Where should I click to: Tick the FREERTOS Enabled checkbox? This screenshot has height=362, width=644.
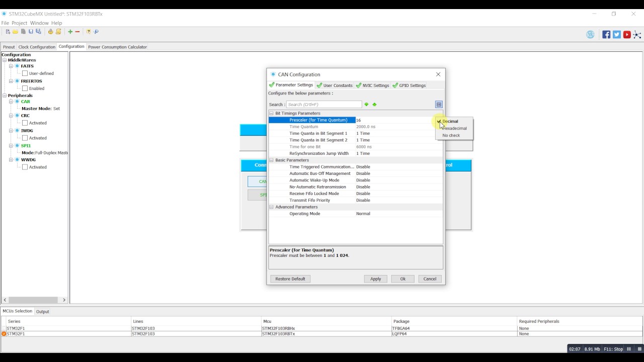click(x=25, y=88)
